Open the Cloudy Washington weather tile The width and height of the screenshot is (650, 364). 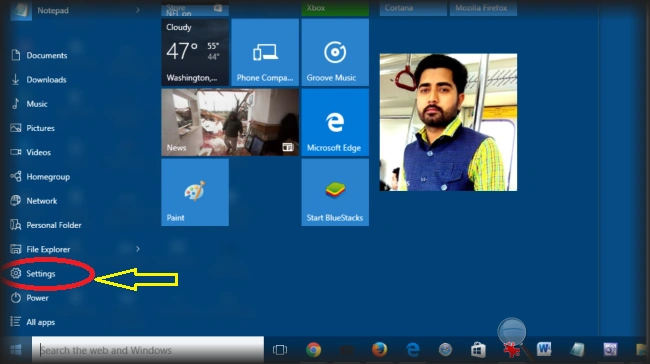pos(195,52)
